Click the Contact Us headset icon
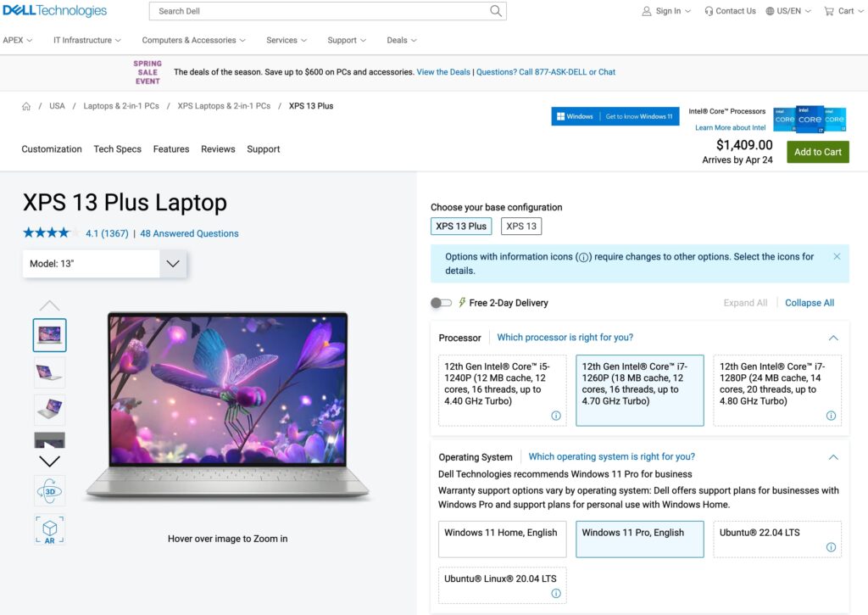The width and height of the screenshot is (868, 615). tap(709, 11)
